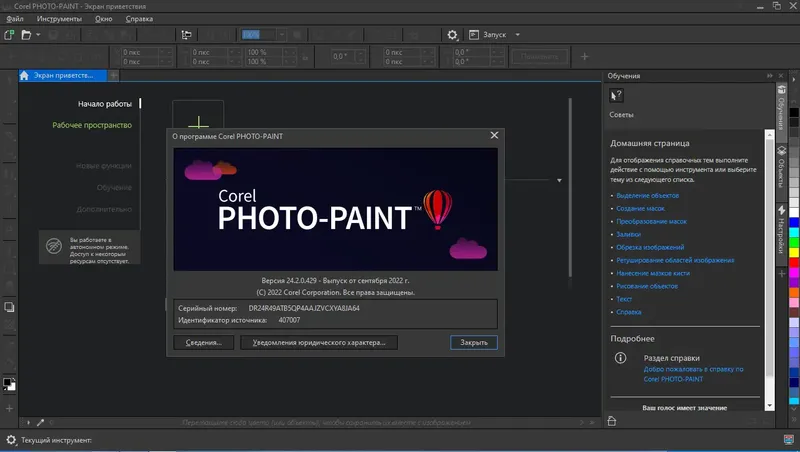Click Уведомления юридического характера button
Screen dimensions: 800x452
click(x=319, y=342)
